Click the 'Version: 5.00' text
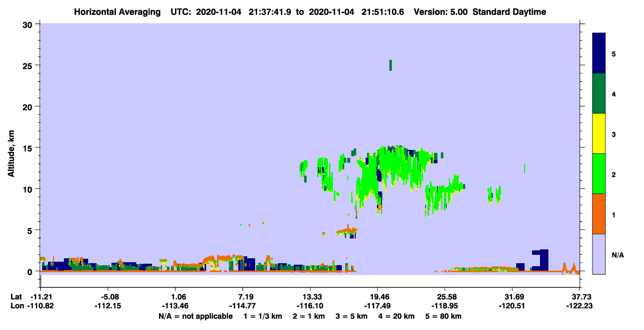The width and height of the screenshot is (644, 330). pos(440,12)
